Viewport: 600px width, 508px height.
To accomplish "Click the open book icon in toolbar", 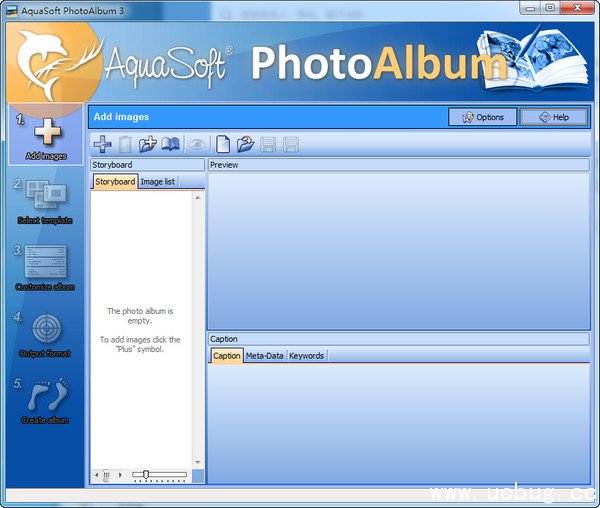I will tap(171, 144).
